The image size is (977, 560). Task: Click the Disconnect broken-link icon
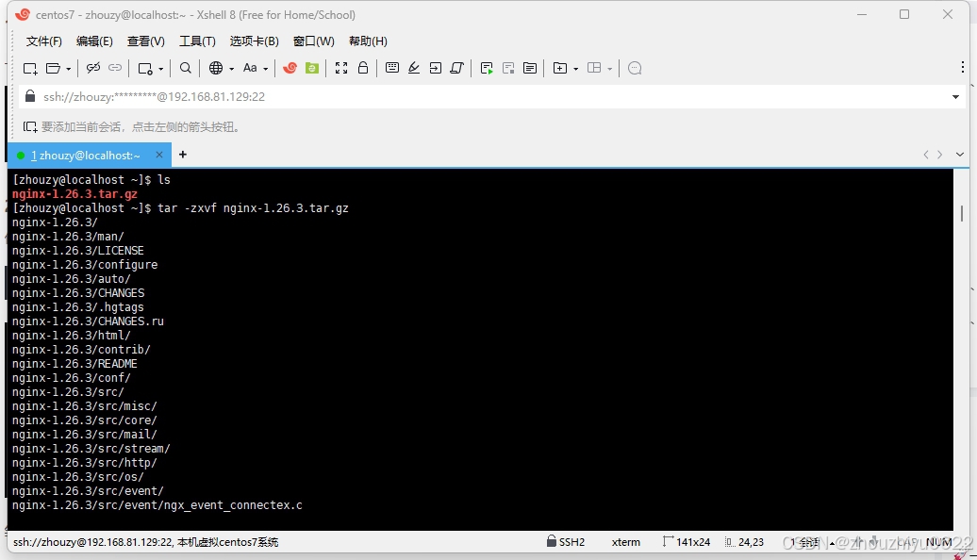[x=93, y=68]
